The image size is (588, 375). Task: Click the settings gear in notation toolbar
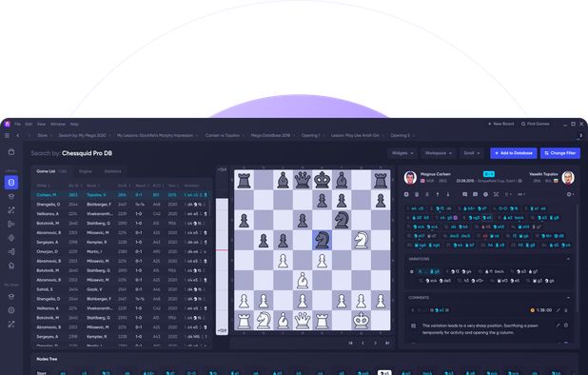point(569,194)
